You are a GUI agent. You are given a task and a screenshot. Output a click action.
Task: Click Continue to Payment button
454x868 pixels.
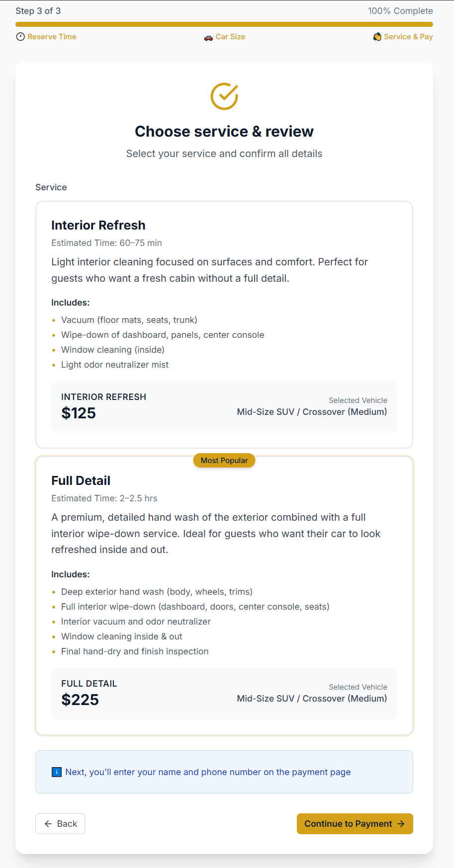(355, 824)
